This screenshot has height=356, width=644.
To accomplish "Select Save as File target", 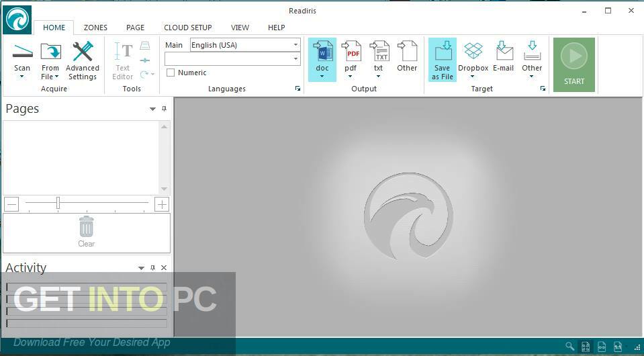I will [443, 60].
